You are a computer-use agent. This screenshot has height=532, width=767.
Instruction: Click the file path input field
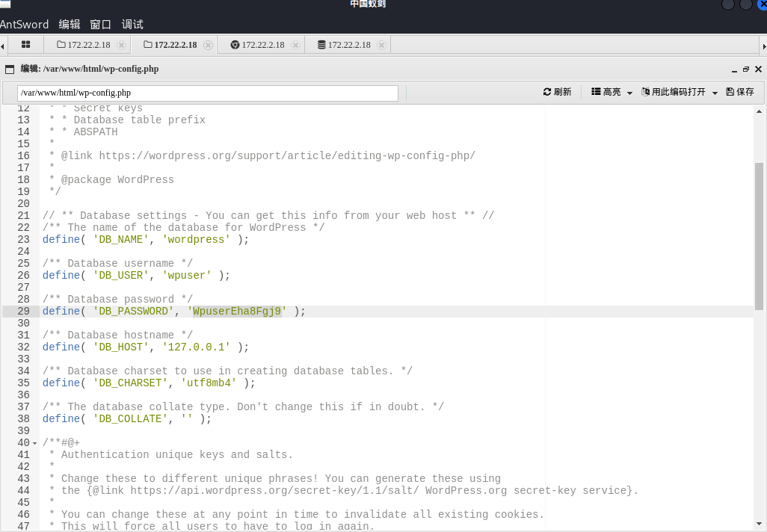point(208,93)
